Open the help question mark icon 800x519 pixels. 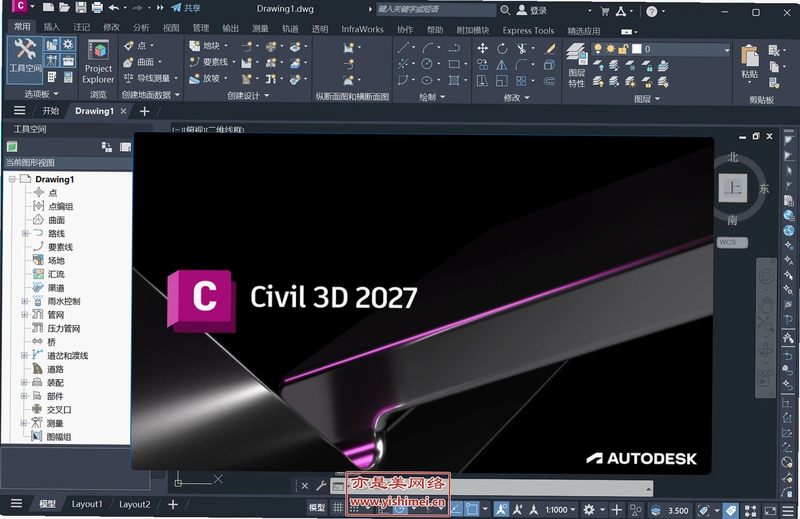click(652, 11)
